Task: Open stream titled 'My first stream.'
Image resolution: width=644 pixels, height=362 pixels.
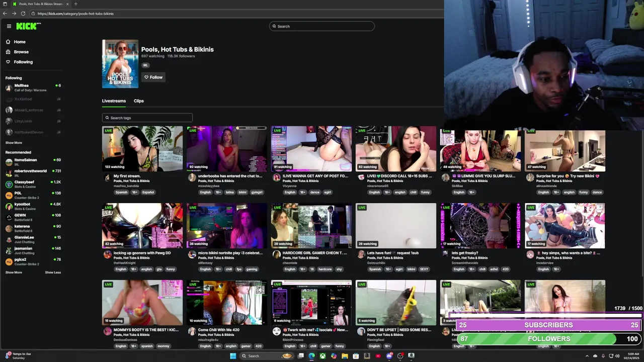Action: coord(127,176)
